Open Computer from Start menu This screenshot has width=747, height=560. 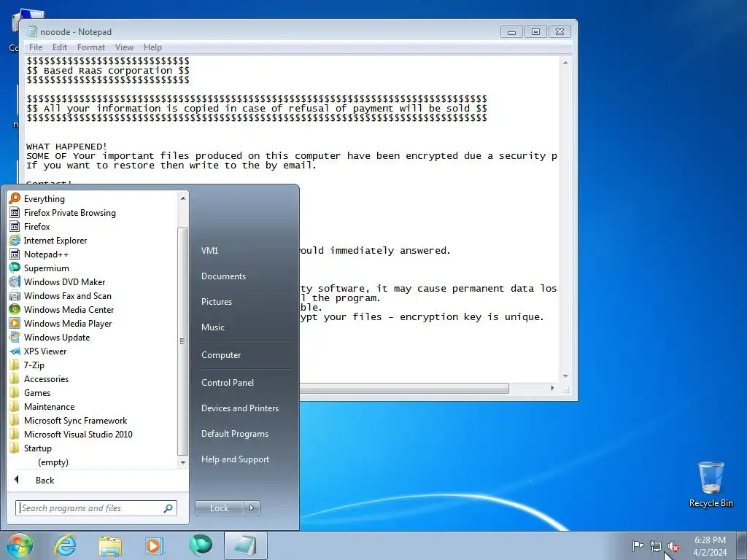pos(221,355)
